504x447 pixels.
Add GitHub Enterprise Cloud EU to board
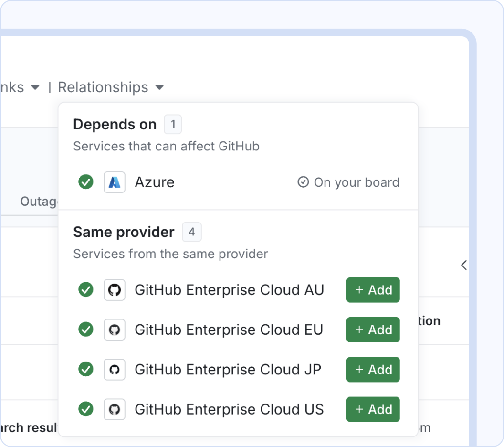coord(373,330)
